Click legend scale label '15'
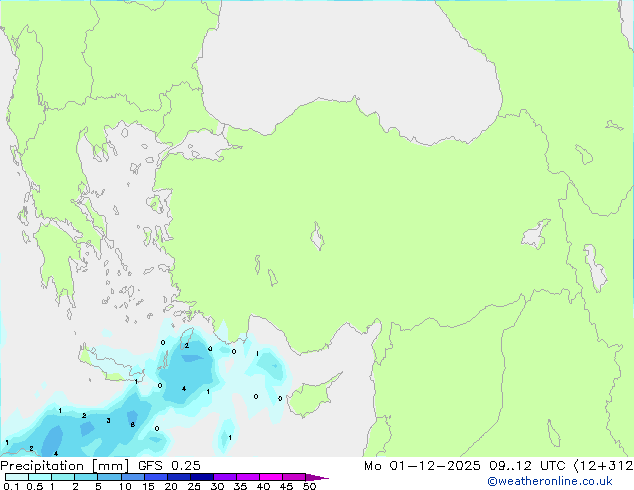This screenshot has height=490, width=634. click(x=148, y=486)
